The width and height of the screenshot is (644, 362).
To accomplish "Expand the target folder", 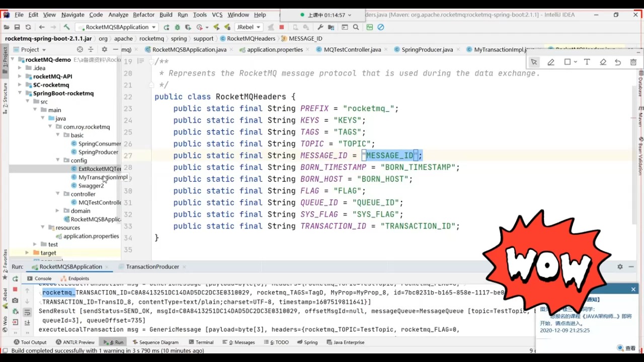I will pyautogui.click(x=27, y=253).
